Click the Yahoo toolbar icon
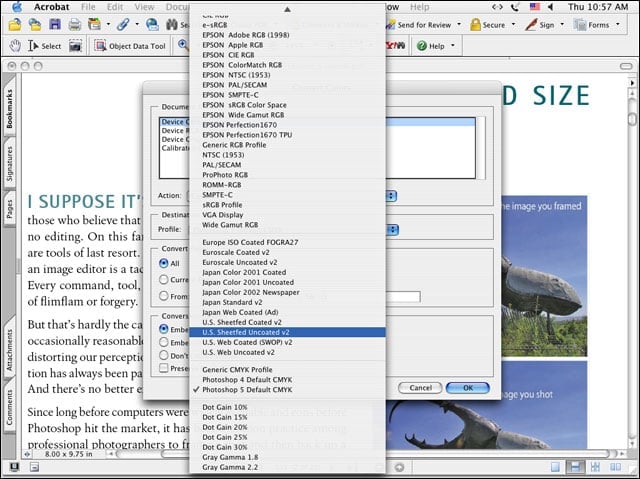 (x=396, y=46)
